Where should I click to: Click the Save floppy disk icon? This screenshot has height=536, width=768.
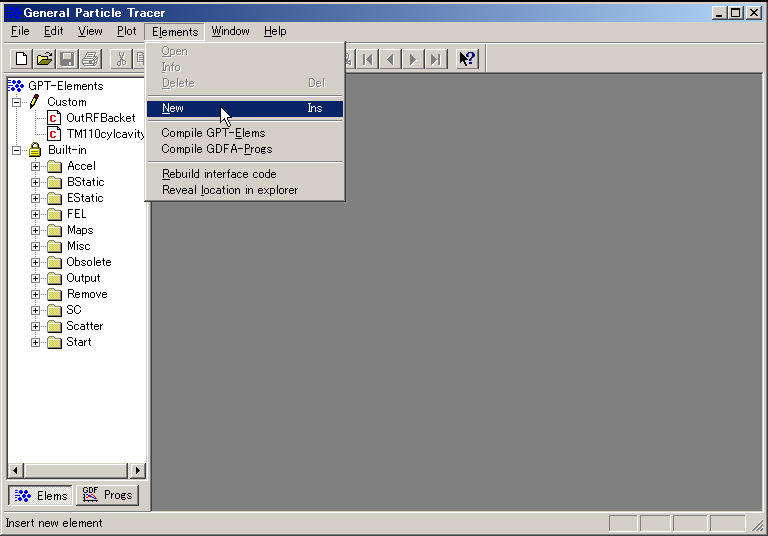[67, 59]
